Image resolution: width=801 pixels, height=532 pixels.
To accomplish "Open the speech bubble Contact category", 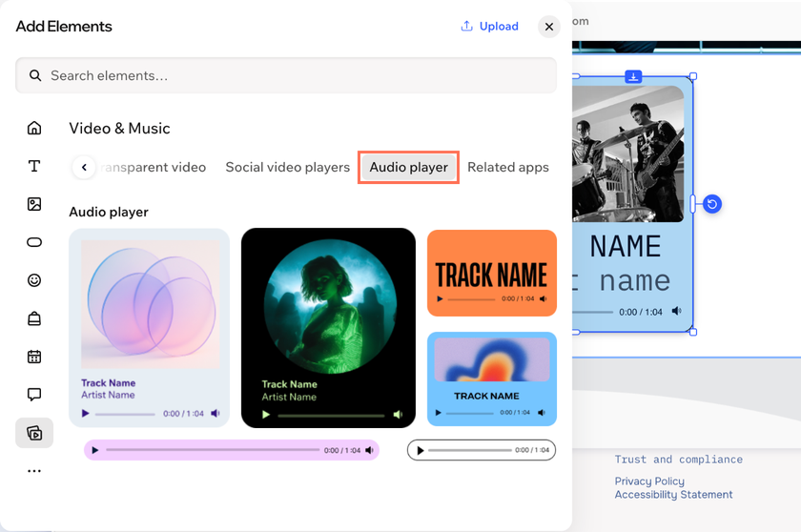I will [34, 394].
